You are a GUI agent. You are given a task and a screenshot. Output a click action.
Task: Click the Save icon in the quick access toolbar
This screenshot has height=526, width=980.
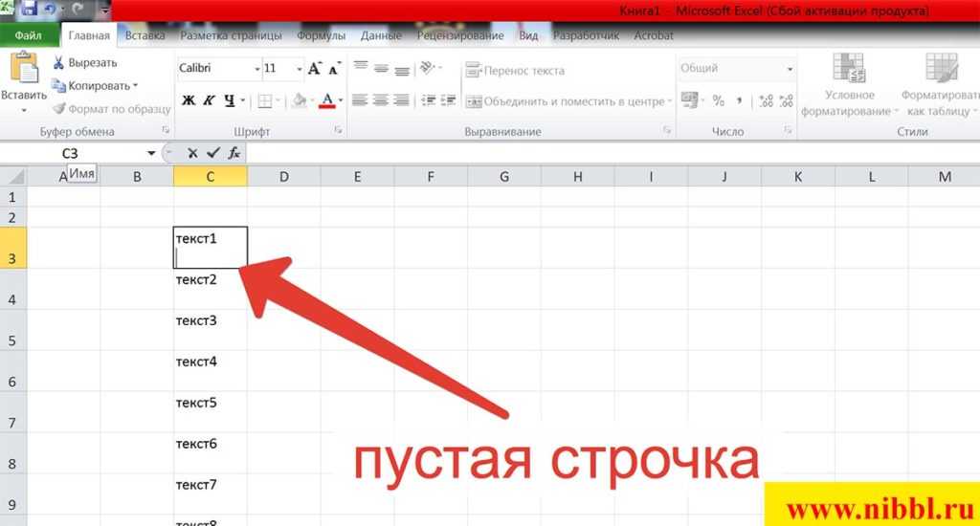tap(29, 9)
